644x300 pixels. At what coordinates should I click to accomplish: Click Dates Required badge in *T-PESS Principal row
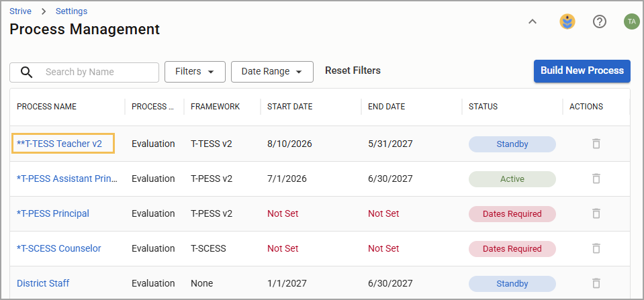[x=512, y=214]
